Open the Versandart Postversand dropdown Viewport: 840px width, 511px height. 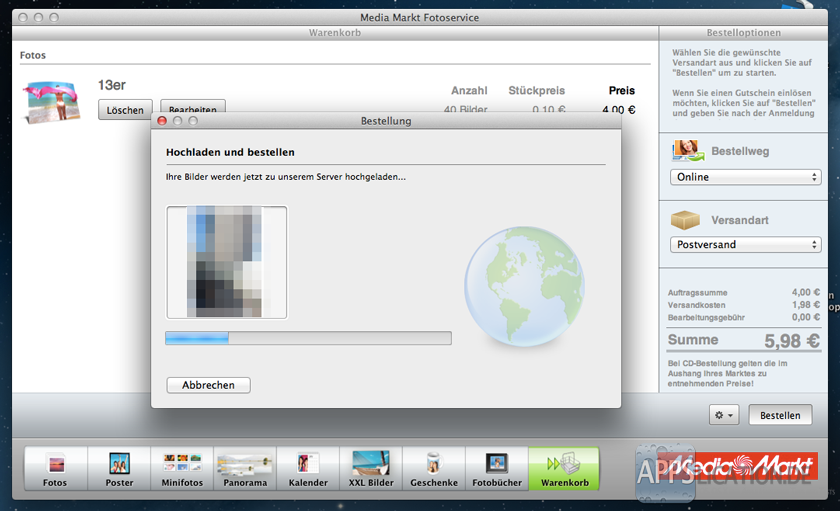pos(745,245)
